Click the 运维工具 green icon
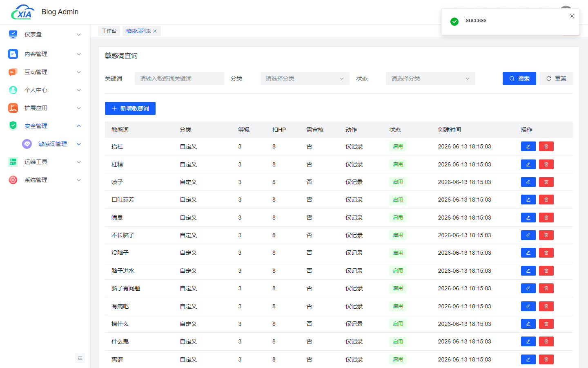 pyautogui.click(x=13, y=162)
